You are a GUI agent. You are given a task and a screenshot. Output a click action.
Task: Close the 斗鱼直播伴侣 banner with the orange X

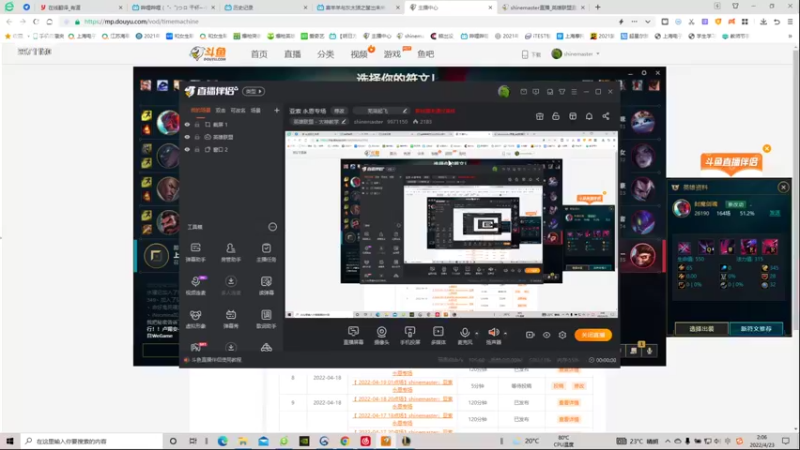tap(767, 148)
